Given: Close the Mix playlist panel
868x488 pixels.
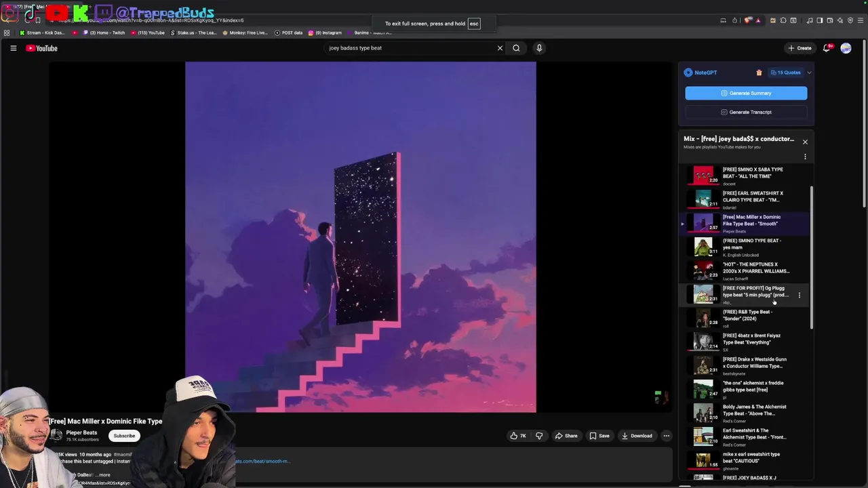Looking at the screenshot, I should (x=805, y=142).
